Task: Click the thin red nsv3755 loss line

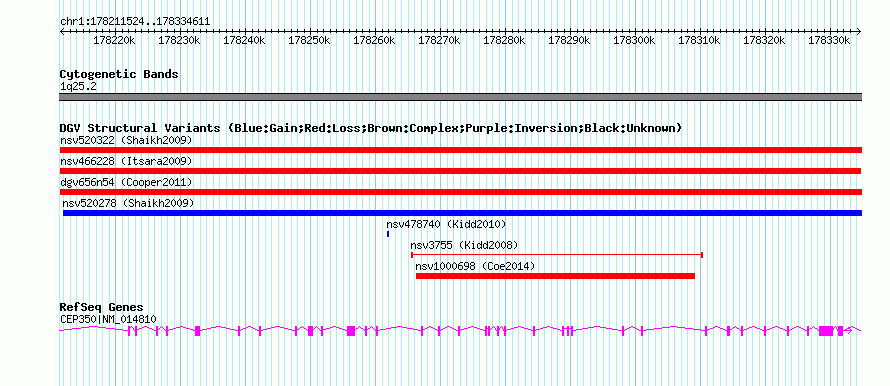Action: (557, 255)
